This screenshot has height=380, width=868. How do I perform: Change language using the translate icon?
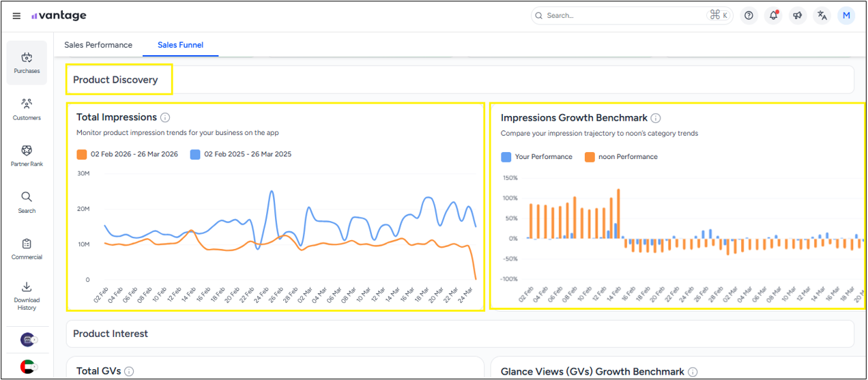(x=822, y=16)
